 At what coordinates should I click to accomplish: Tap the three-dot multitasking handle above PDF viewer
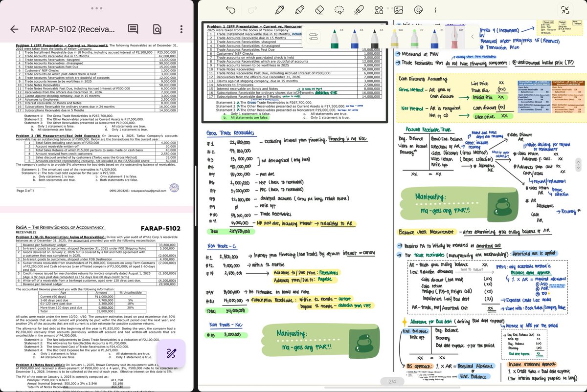(x=97, y=8)
